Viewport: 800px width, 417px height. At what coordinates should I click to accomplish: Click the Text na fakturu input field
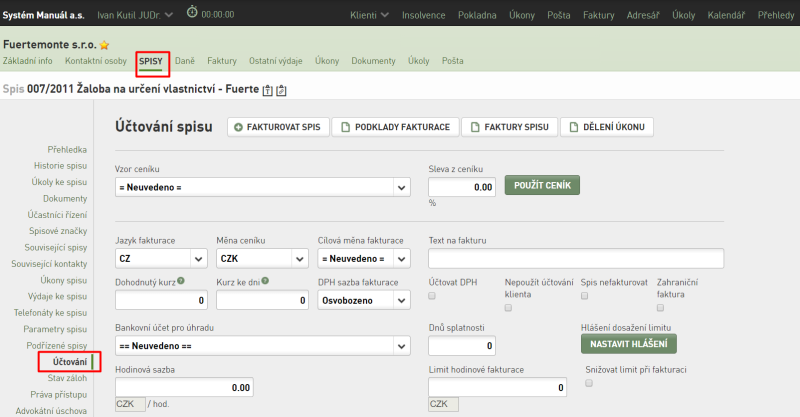(576, 259)
